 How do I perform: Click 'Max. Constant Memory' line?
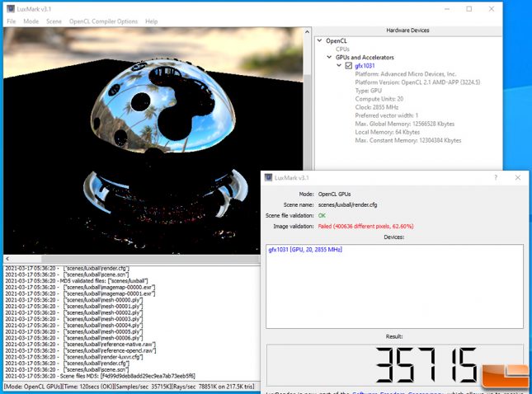tap(407, 140)
